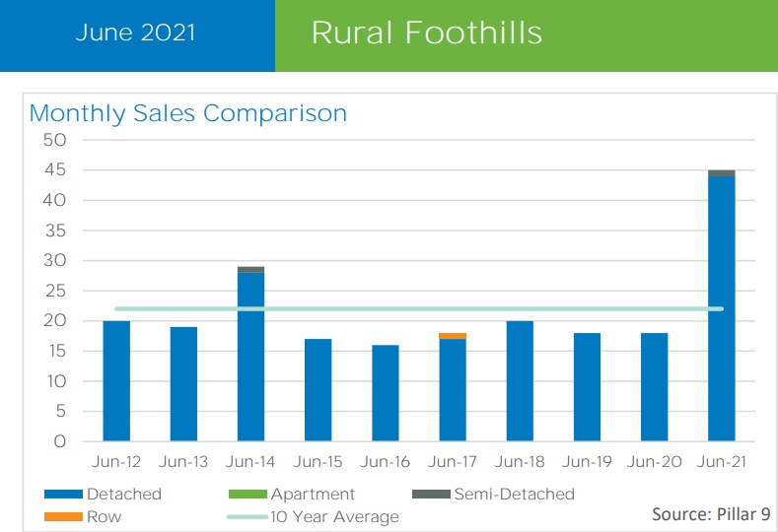
Task: Select the Jun-20 x-axis label
Action: coord(654,463)
